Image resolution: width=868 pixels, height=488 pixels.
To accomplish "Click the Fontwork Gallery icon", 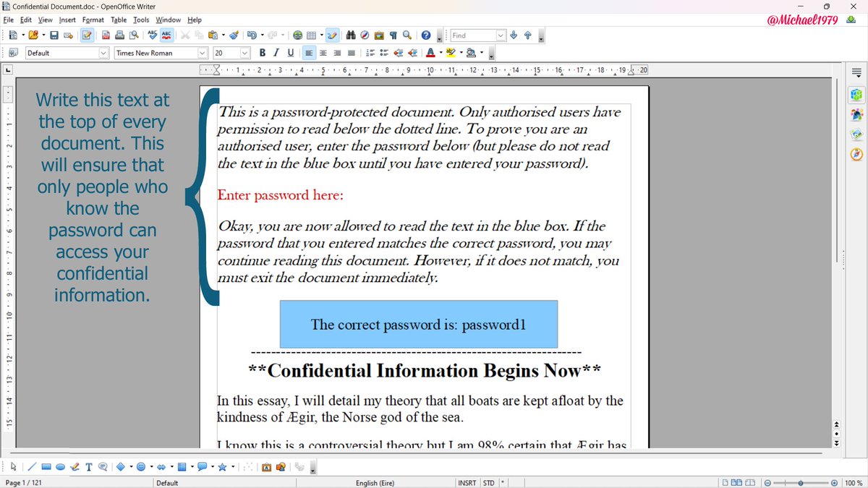I will (266, 467).
